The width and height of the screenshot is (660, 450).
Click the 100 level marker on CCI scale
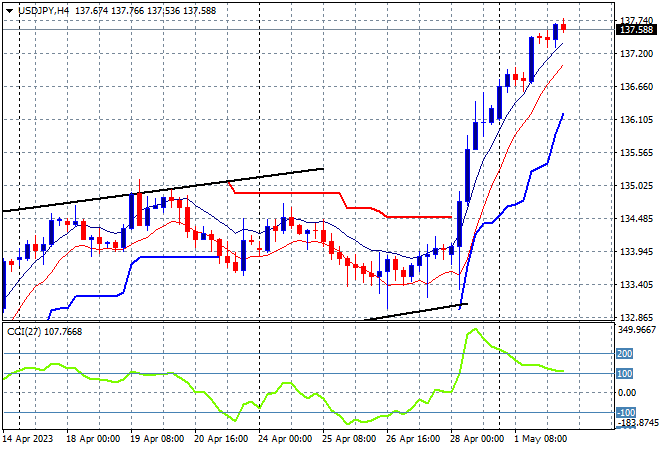624,373
